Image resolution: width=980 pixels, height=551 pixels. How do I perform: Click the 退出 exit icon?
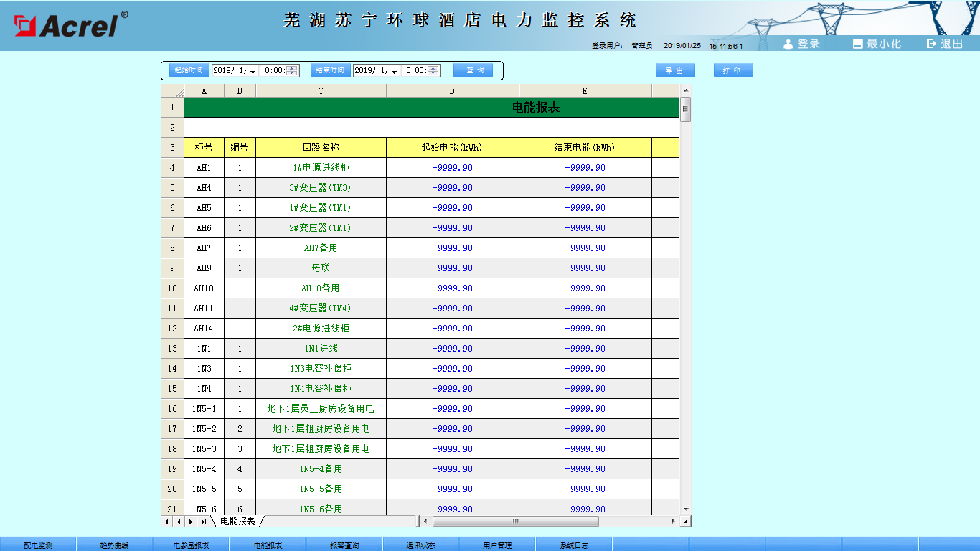pos(932,44)
